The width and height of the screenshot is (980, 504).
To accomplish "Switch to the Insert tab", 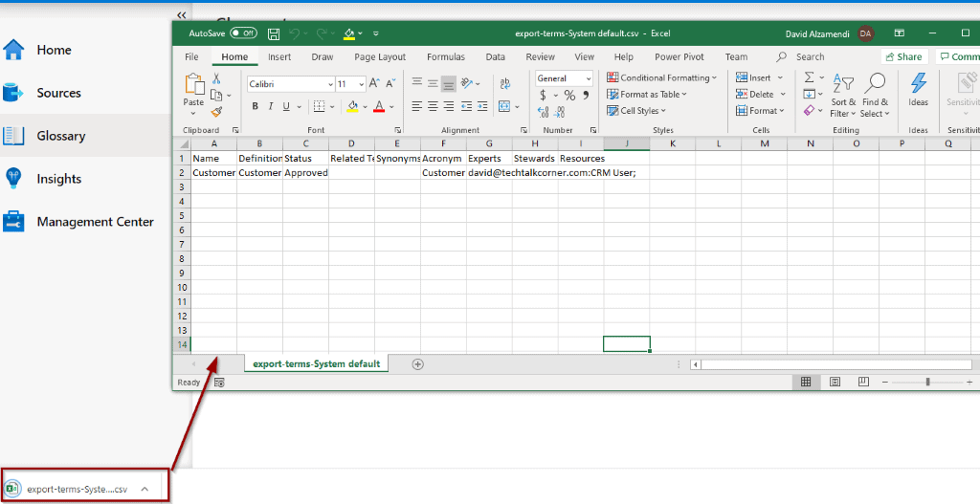I will (x=279, y=56).
